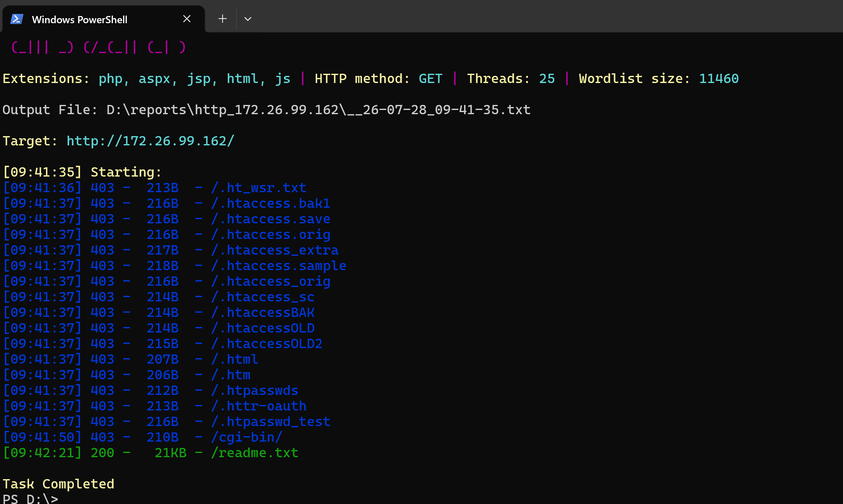
Task: Select the Windows PowerShell tab
Action: click(103, 19)
